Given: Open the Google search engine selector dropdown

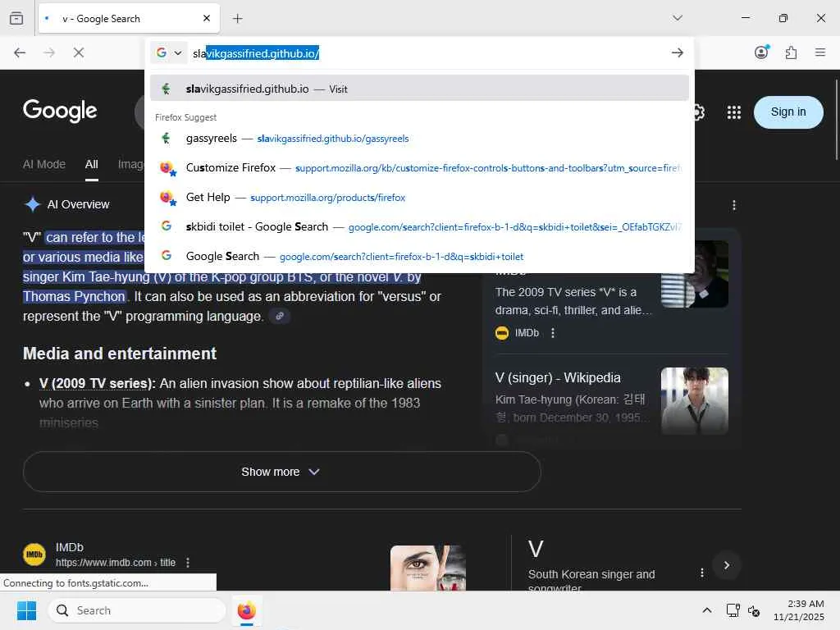Looking at the screenshot, I should click(169, 53).
